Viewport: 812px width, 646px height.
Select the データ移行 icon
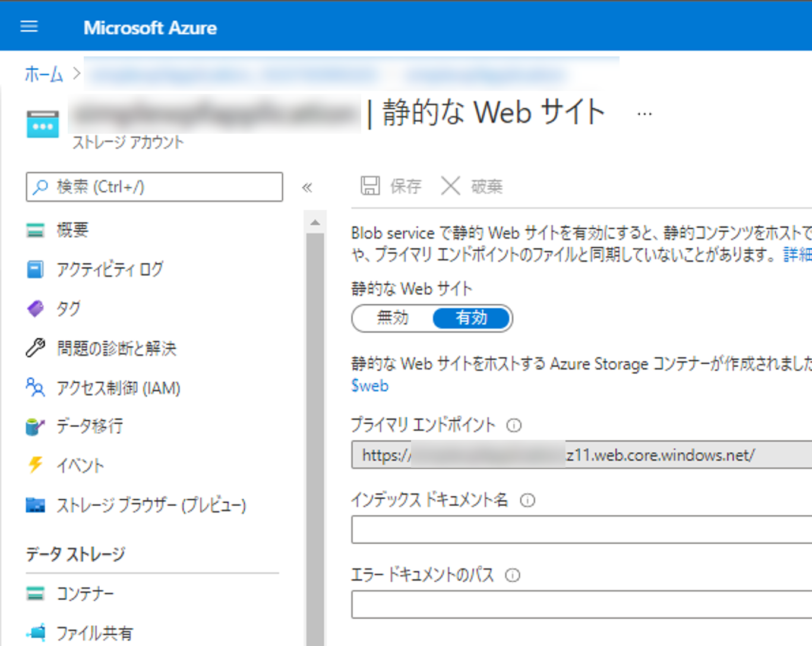click(36, 426)
